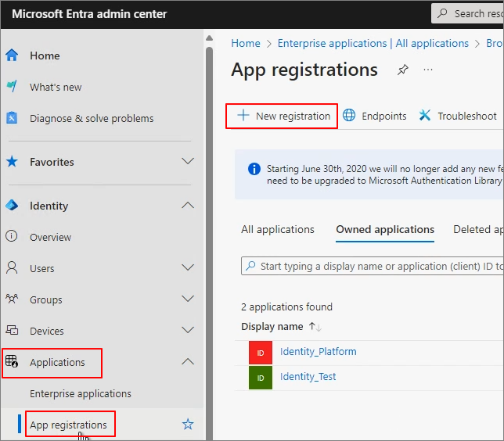The height and width of the screenshot is (441, 504).
Task: Click the green ID icon for Identity_Test
Action: click(261, 378)
